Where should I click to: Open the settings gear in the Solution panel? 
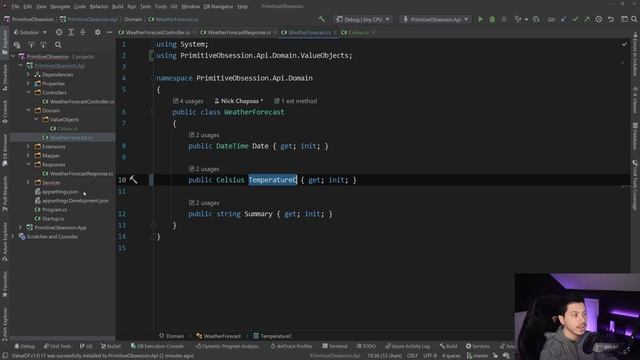(x=98, y=32)
